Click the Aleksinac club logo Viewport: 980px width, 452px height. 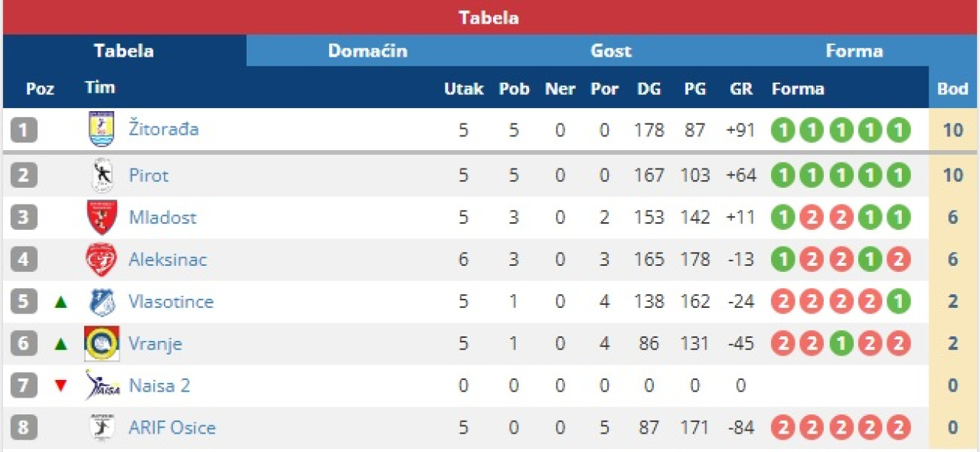click(x=101, y=260)
